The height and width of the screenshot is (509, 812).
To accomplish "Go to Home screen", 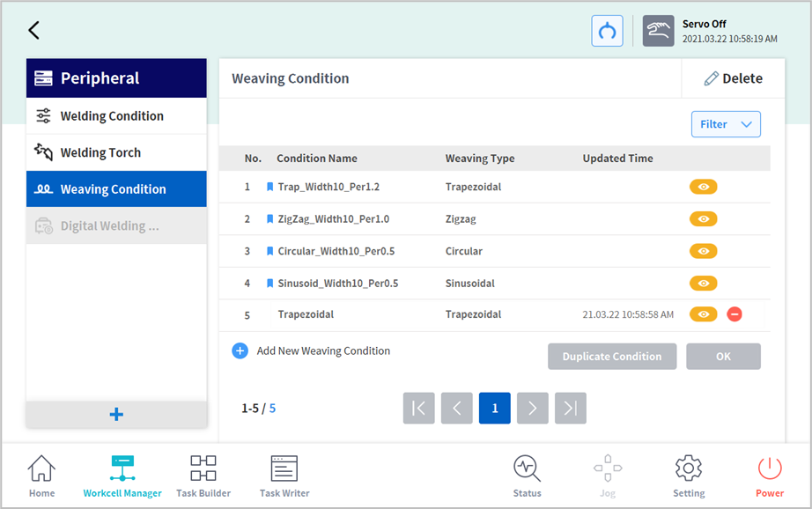I will 41,476.
